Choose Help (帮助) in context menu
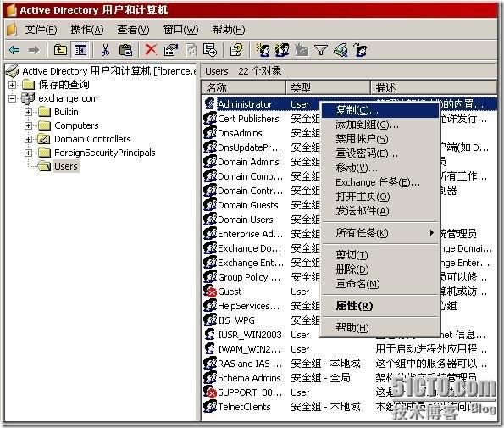Image resolution: width=504 pixels, height=428 pixels. point(380,327)
